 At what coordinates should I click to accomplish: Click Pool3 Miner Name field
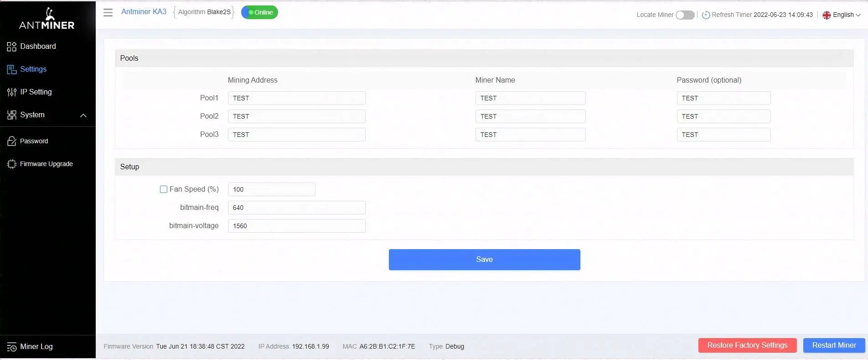click(530, 135)
